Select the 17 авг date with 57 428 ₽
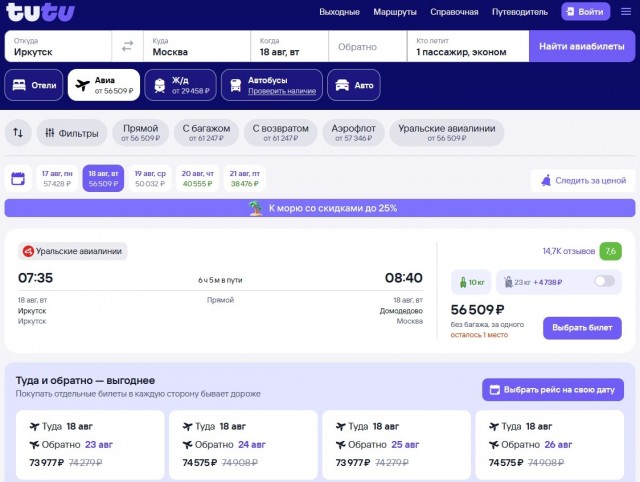The height and width of the screenshot is (482, 640). click(x=57, y=179)
